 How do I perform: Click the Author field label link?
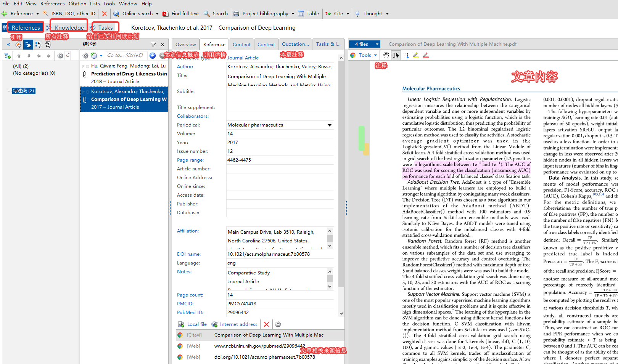click(x=185, y=67)
